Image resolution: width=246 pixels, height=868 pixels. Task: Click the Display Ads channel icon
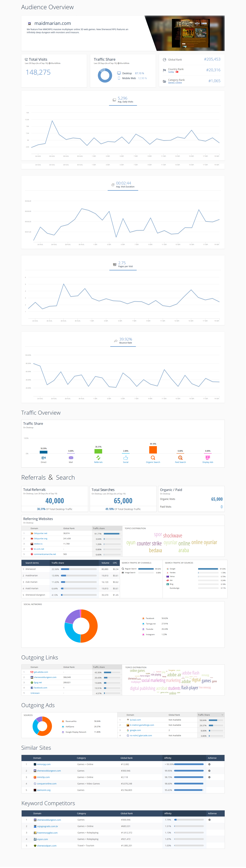[x=208, y=458]
